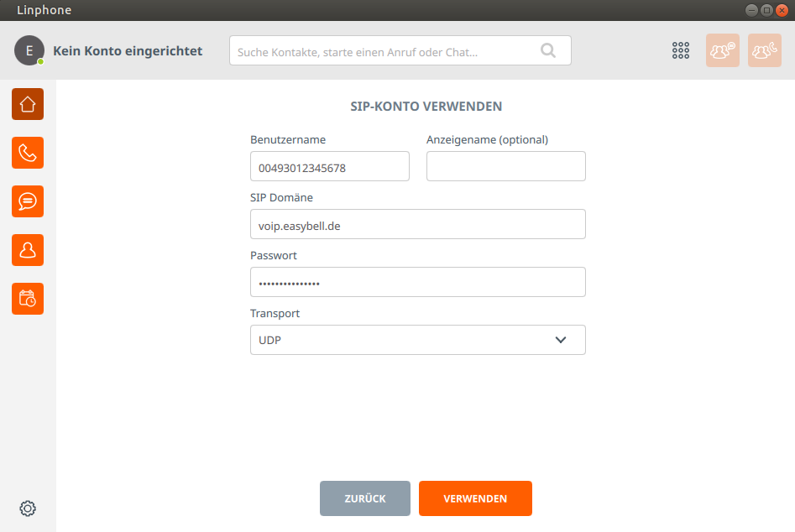Expand the Transport dropdown showing UDP

click(403, 340)
